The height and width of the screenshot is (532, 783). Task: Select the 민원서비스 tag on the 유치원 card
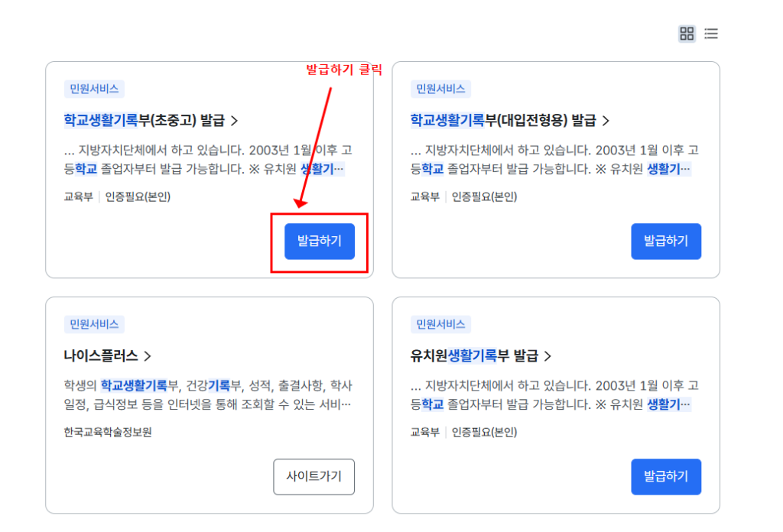[440, 323]
